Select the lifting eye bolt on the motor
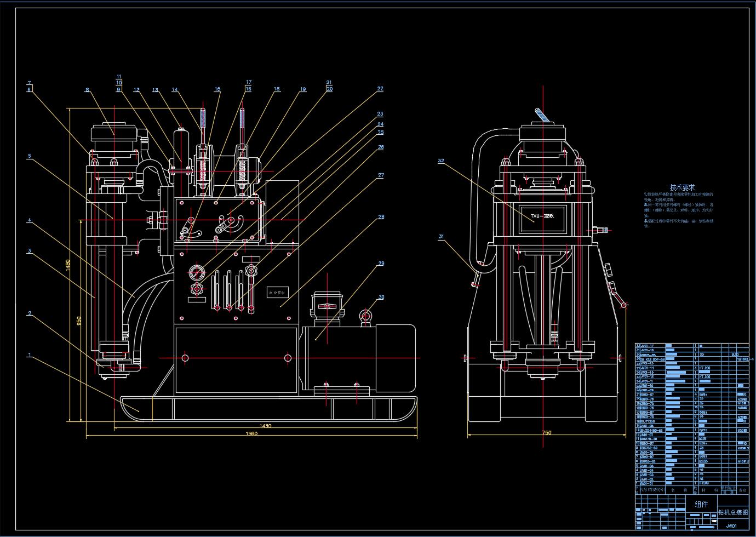Image resolution: width=756 pixels, height=537 pixels. pos(365,316)
